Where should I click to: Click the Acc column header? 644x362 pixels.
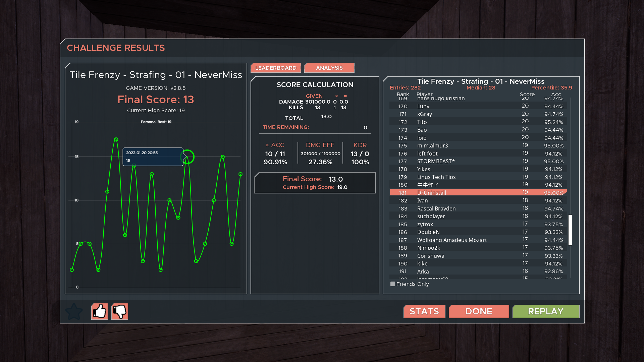click(556, 95)
